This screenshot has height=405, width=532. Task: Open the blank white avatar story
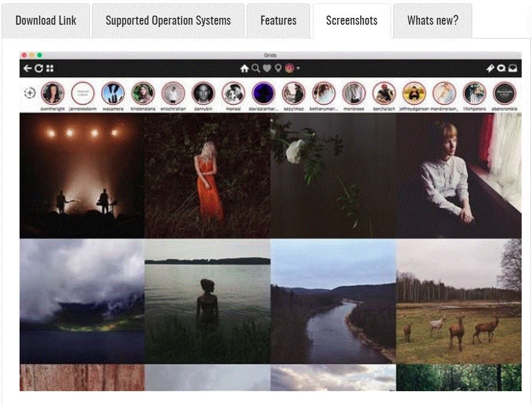point(83,93)
